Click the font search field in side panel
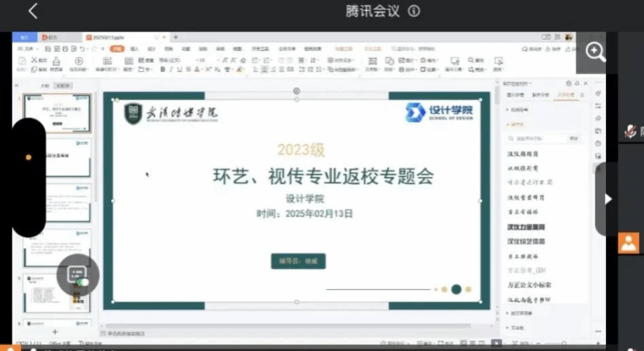644x351 pixels. point(538,139)
